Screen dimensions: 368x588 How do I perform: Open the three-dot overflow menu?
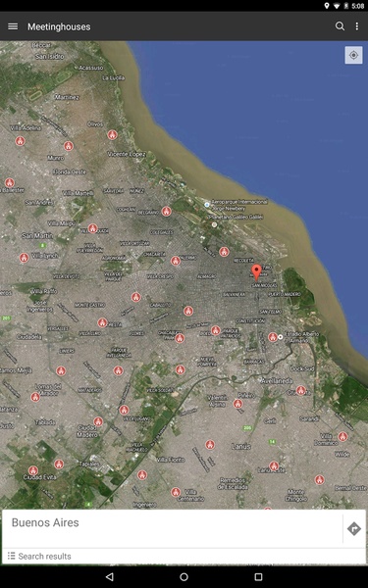point(357,26)
